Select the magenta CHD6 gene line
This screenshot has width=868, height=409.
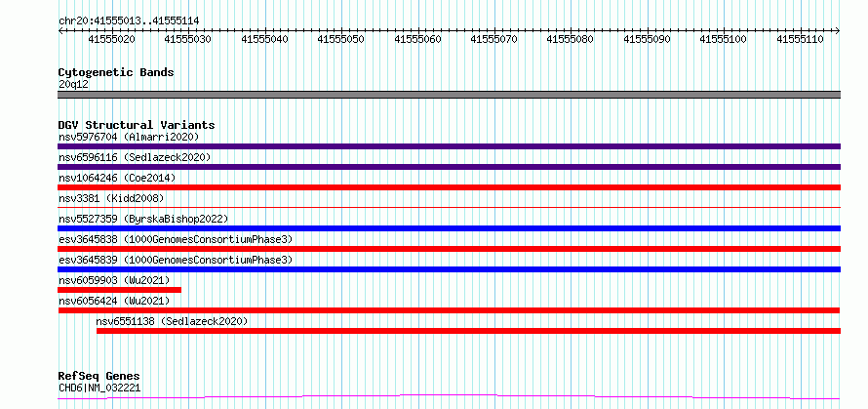point(449,396)
